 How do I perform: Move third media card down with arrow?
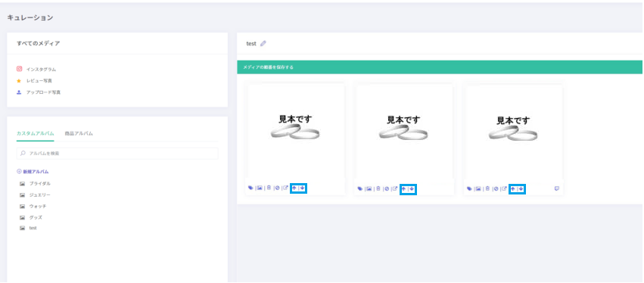point(521,189)
